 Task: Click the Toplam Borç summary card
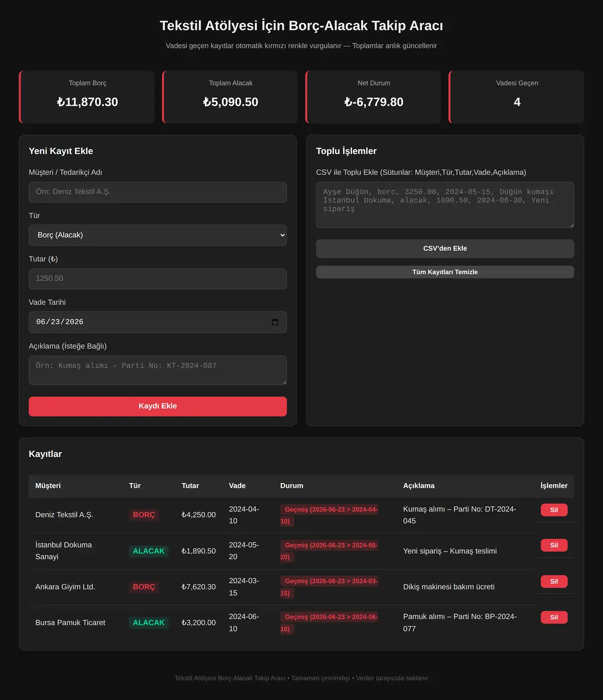pos(87,97)
